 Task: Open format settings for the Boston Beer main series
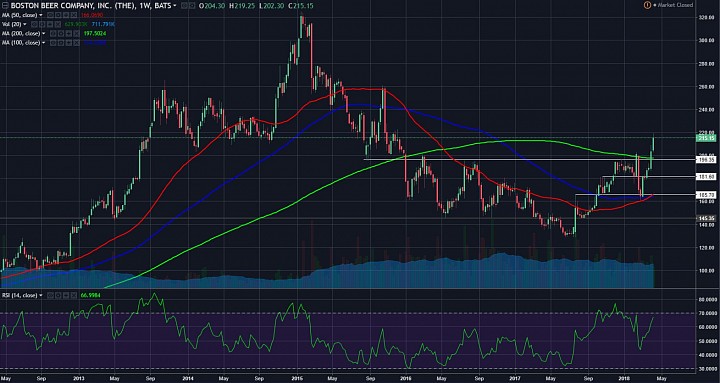point(192,6)
